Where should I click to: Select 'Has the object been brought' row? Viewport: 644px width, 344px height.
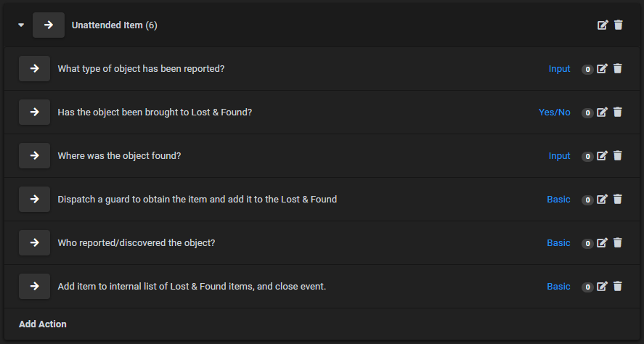(x=322, y=112)
